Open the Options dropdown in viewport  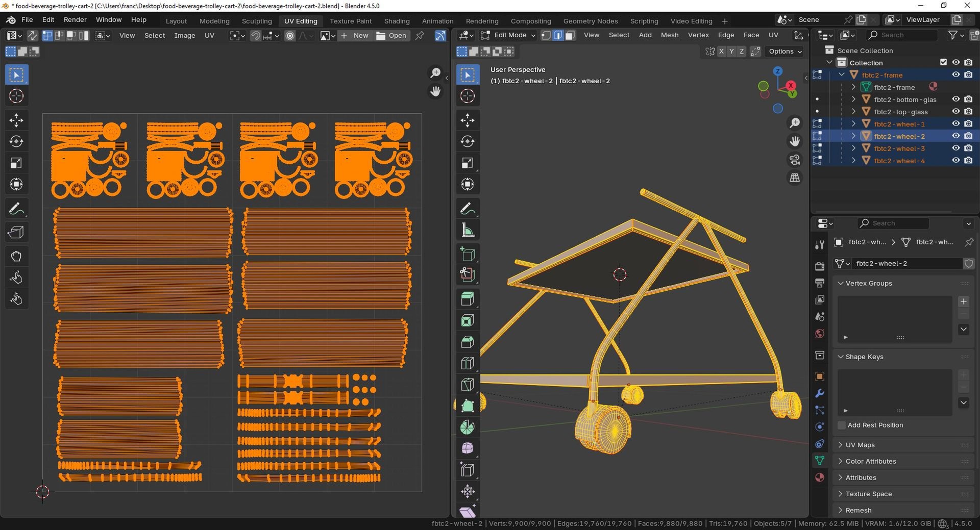[786, 52]
